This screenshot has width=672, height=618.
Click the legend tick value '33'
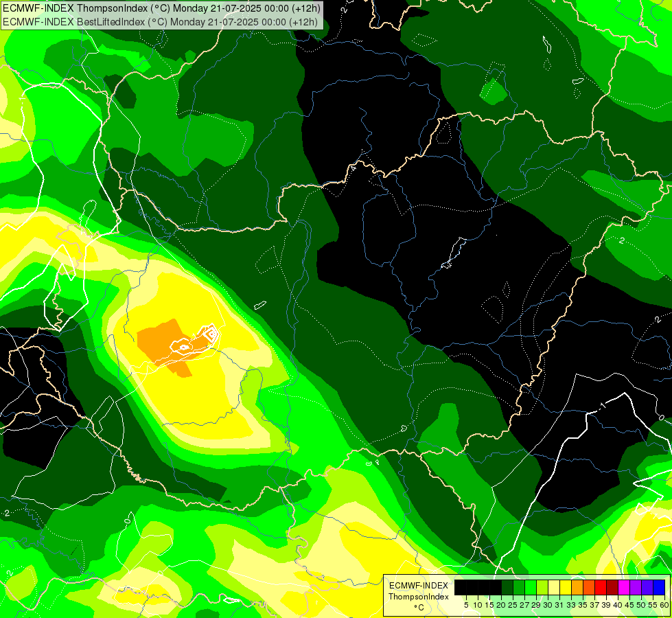coord(572,605)
